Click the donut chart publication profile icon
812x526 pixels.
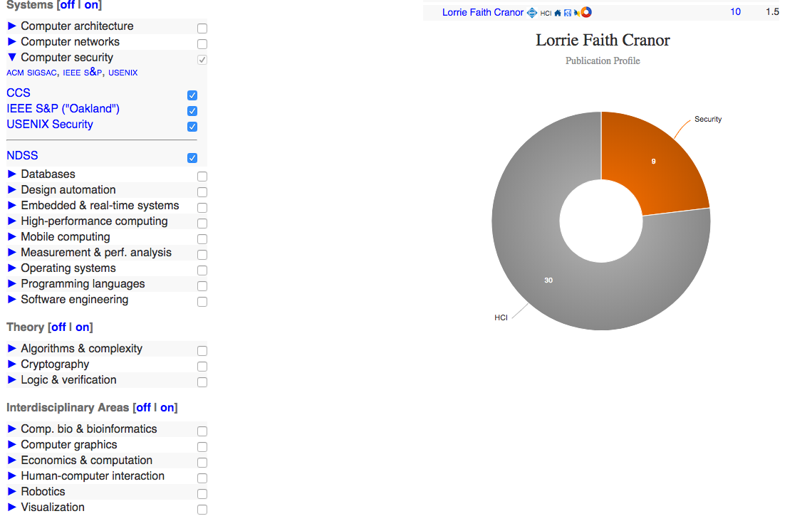tap(586, 12)
